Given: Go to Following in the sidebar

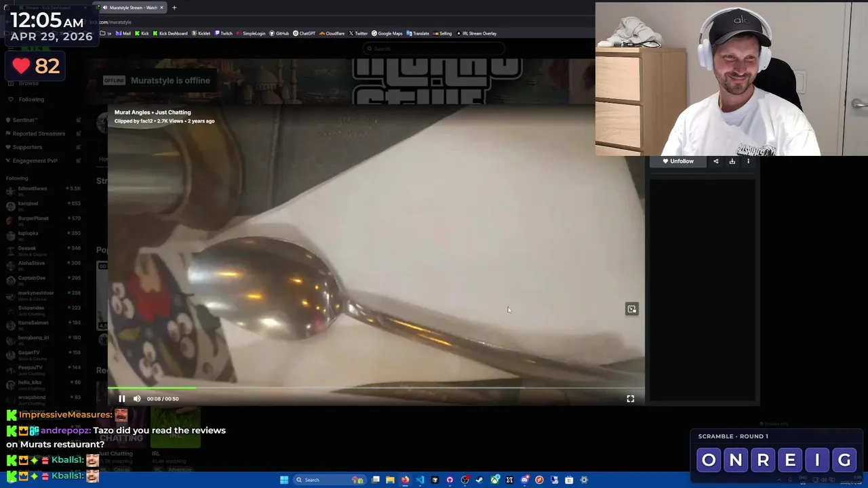Looking at the screenshot, I should tap(31, 99).
